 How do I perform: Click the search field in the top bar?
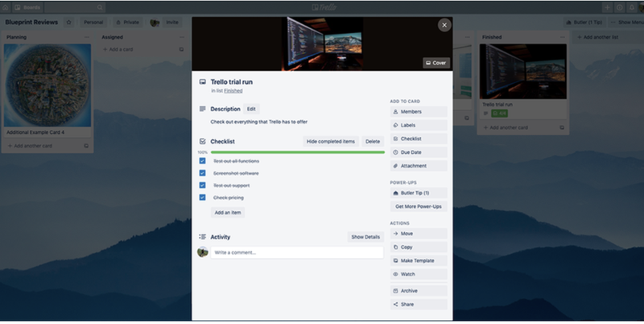click(x=75, y=7)
